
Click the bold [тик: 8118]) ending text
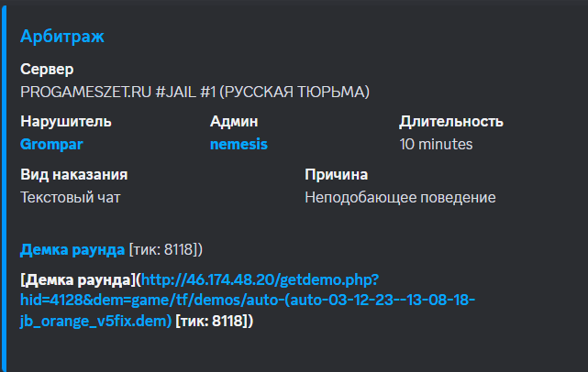pyautogui.click(x=215, y=321)
